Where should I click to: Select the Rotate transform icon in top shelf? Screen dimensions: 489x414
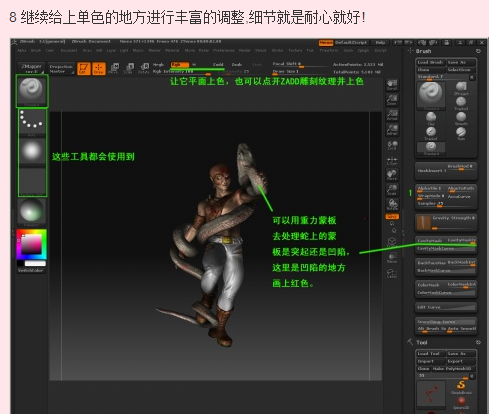coord(144,68)
